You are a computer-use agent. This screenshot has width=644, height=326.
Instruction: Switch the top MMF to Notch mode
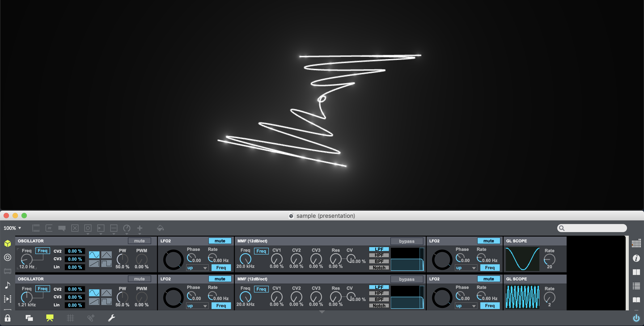[379, 267]
